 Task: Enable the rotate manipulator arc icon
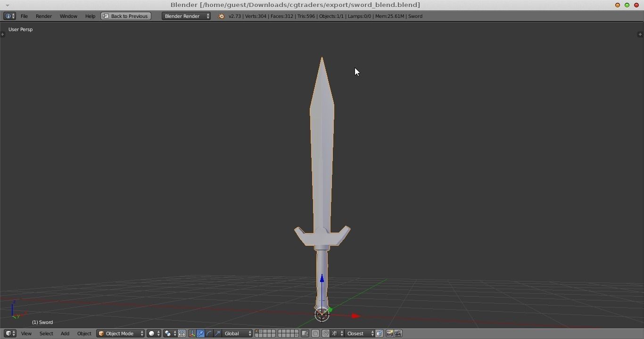click(x=209, y=333)
